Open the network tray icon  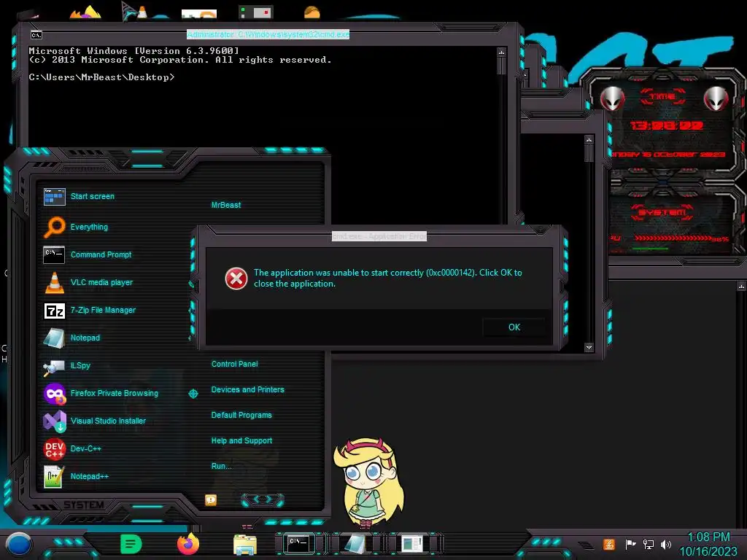click(649, 544)
